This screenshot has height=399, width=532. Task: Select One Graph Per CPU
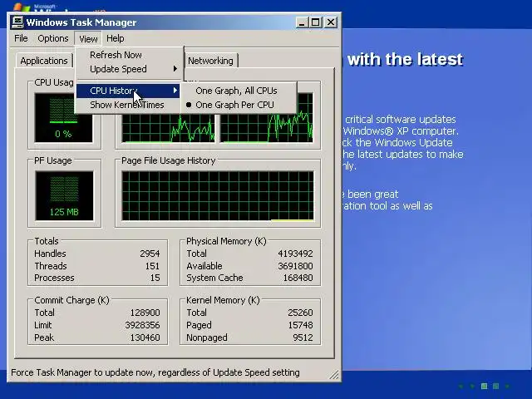[x=239, y=105]
